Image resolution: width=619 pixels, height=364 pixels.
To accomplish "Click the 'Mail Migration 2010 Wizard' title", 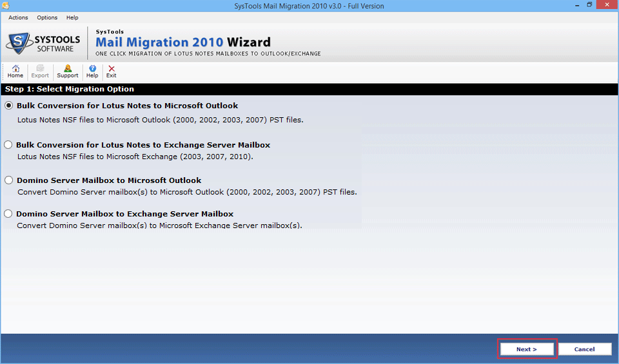I will point(183,42).
